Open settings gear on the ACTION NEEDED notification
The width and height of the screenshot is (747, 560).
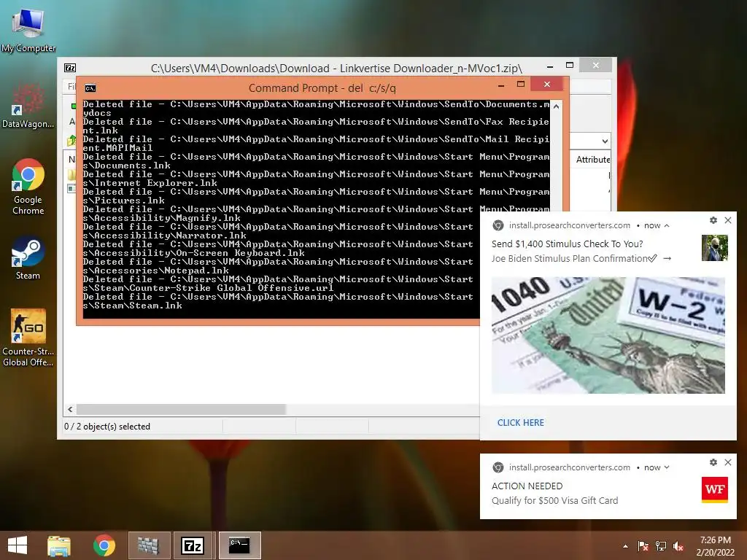coord(713,462)
